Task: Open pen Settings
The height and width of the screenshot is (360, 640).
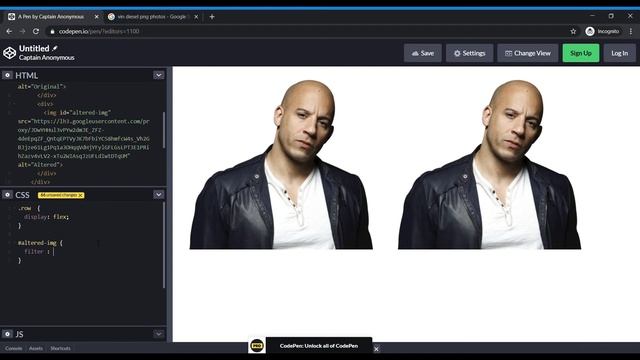Action: point(469,53)
